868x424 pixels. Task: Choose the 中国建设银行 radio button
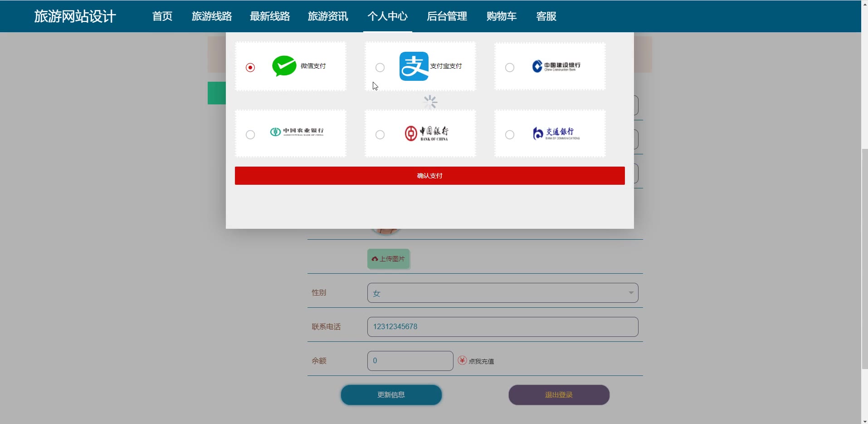pyautogui.click(x=510, y=68)
